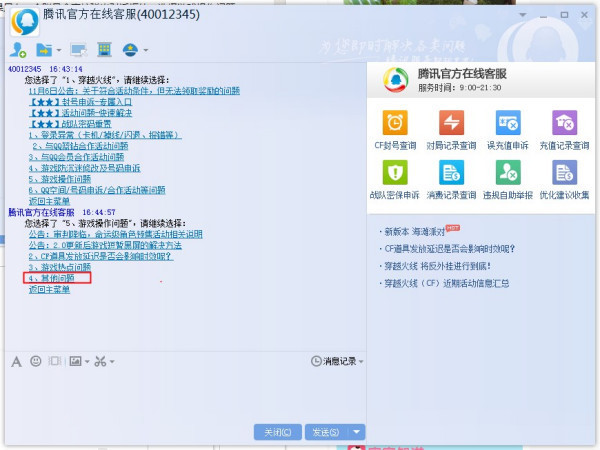Click the blue police cap report icon
Viewport: 600px width, 450px height.
click(x=130, y=50)
